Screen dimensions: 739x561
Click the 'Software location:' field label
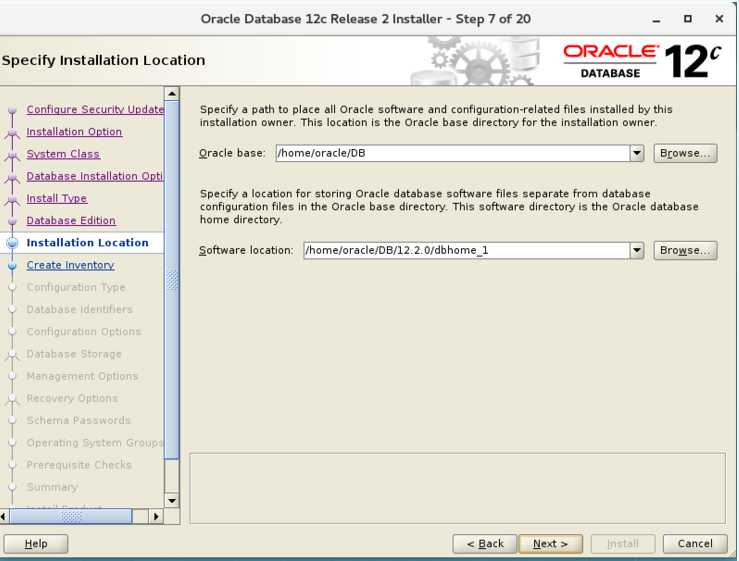pos(246,250)
